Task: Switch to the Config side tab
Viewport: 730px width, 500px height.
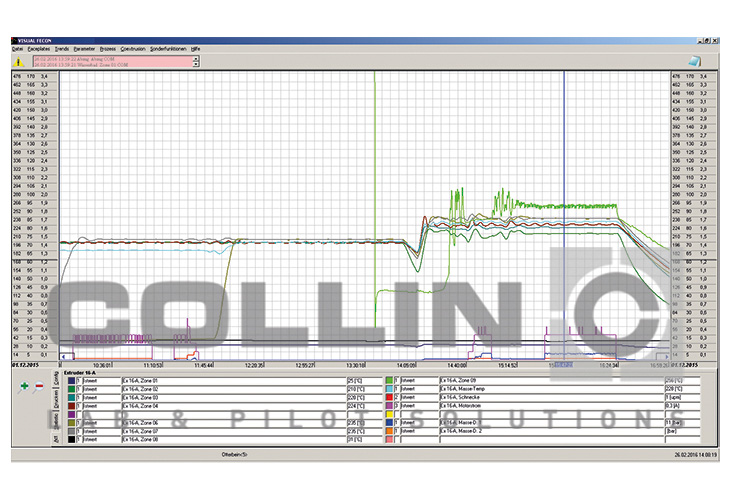Action: pos(56,378)
